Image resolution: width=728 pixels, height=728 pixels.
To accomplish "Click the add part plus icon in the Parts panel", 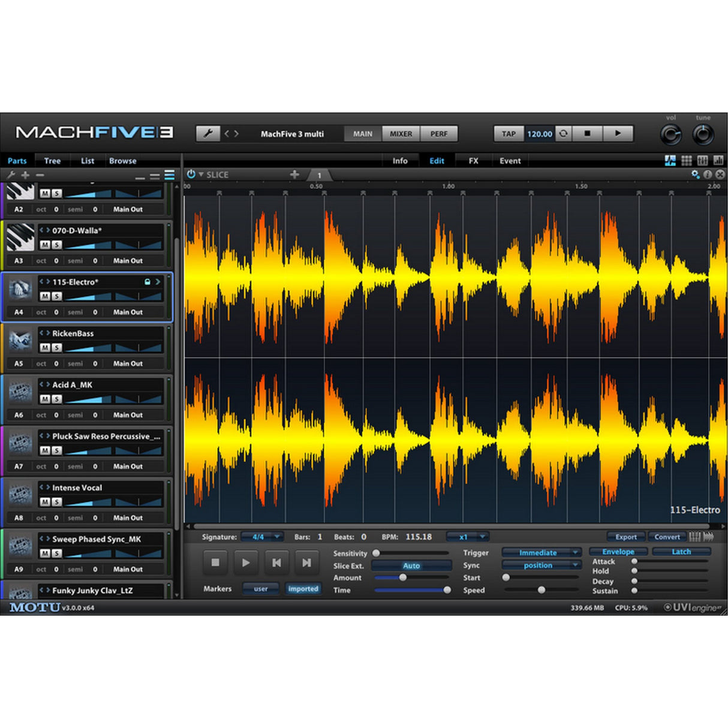I will point(25,176).
